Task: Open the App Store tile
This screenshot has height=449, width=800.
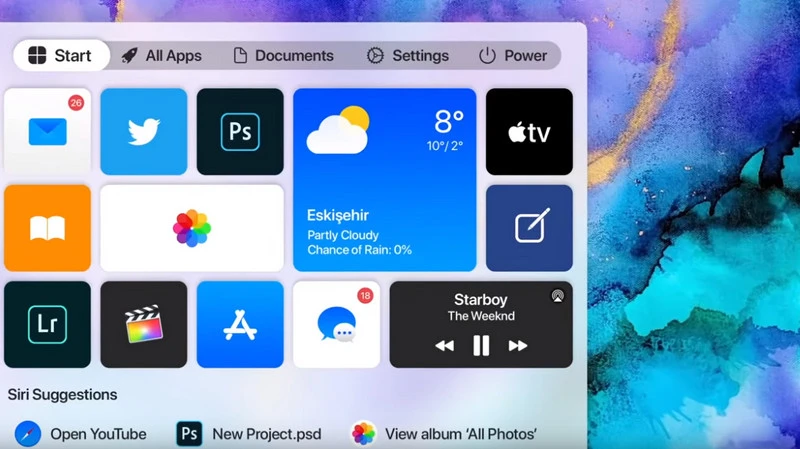Action: (240, 325)
